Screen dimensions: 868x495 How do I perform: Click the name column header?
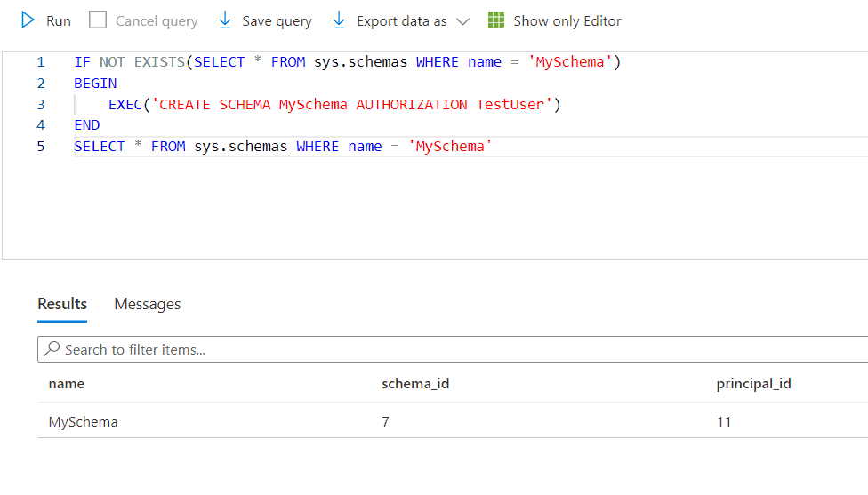point(67,383)
